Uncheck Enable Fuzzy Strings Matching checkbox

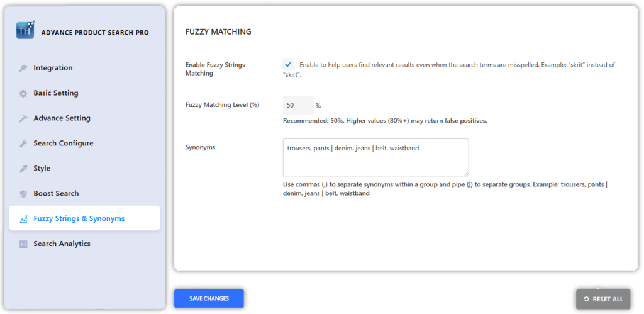point(288,65)
